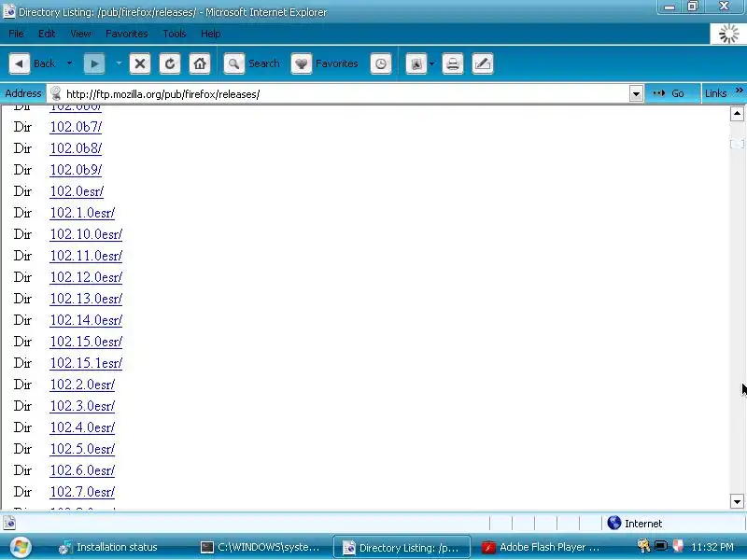Viewport: 747px width, 560px height.
Task: Switch to the C:\WINDOWS\syste... taskbar window
Action: (260, 547)
